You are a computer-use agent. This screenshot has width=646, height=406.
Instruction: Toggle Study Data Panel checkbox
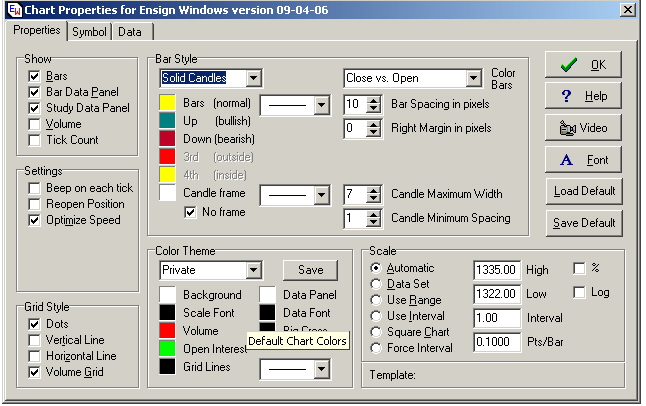click(34, 108)
